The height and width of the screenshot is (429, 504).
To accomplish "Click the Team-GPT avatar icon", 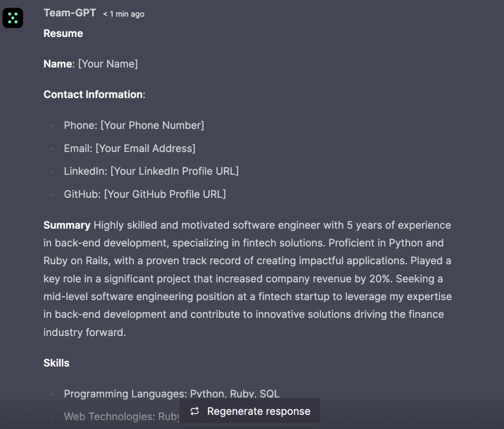I will (13, 18).
